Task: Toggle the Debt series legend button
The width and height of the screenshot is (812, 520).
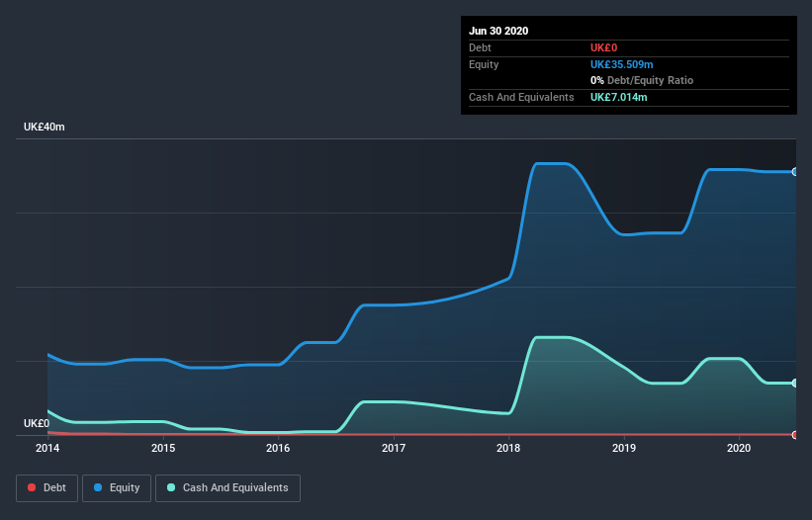Action: click(x=47, y=488)
